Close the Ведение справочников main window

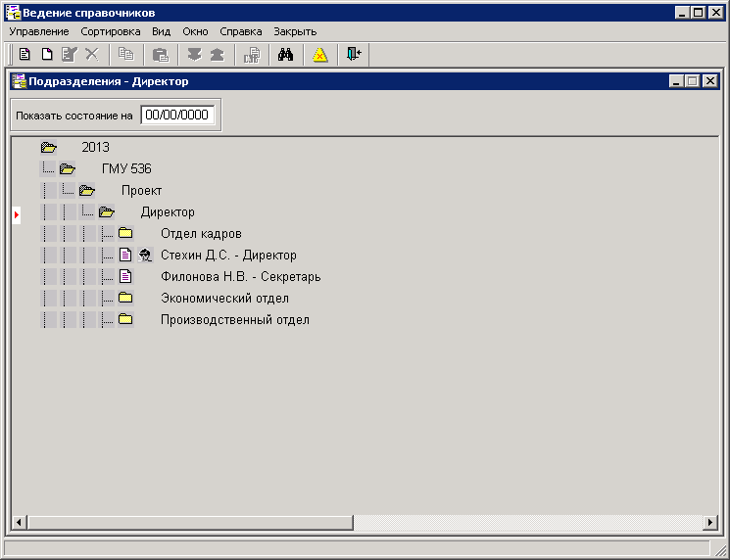(716, 13)
